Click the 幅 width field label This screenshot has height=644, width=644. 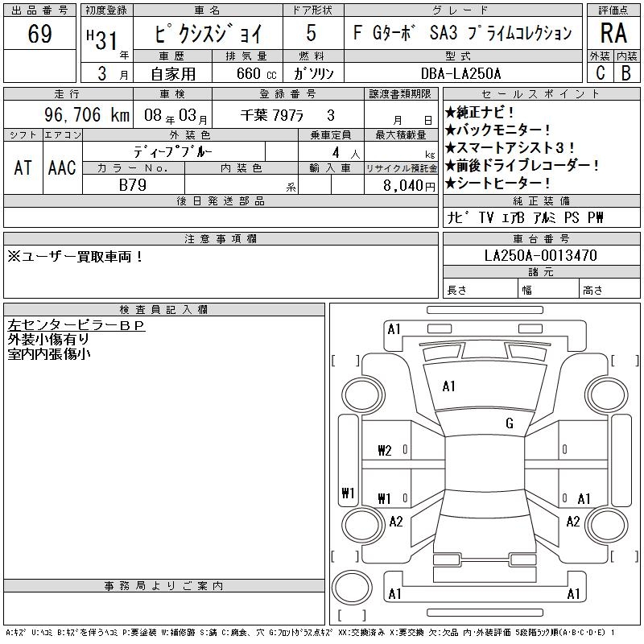pyautogui.click(x=526, y=291)
